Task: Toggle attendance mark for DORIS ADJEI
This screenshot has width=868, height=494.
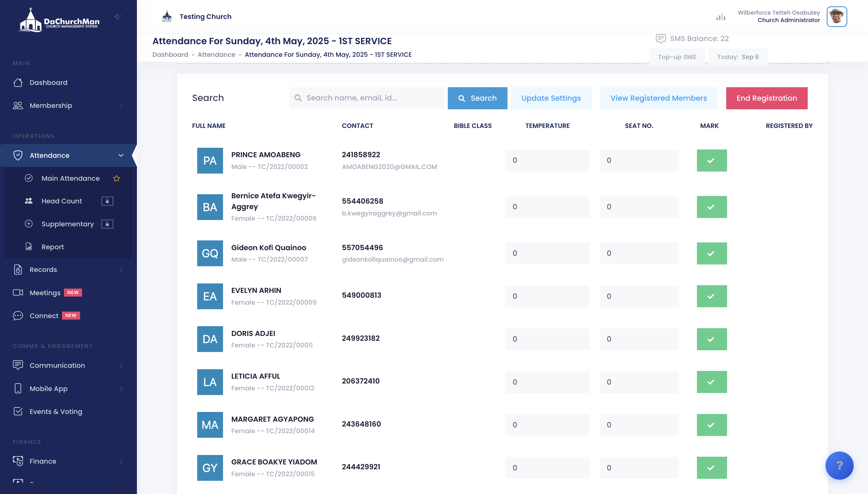Action: (x=712, y=339)
